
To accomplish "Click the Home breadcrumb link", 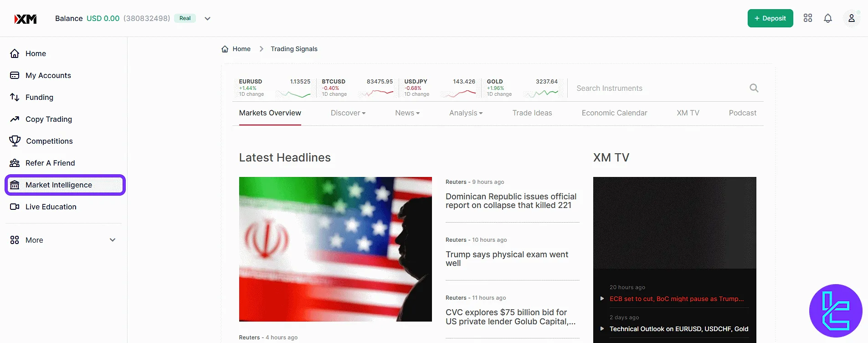I will 241,49.
